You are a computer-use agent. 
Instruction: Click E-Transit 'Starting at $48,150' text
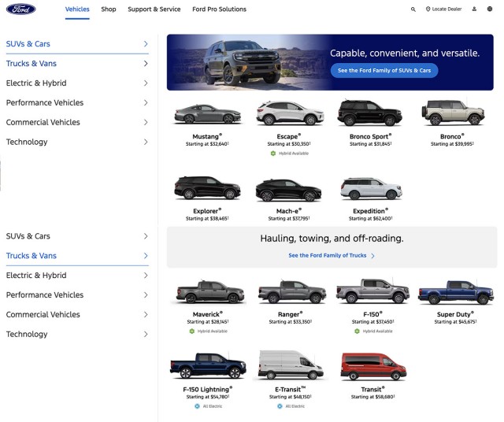pyautogui.click(x=291, y=397)
